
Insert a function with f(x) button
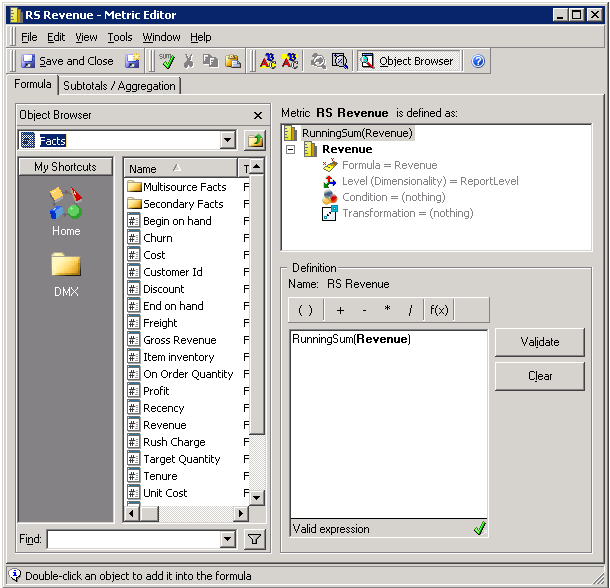tap(439, 310)
